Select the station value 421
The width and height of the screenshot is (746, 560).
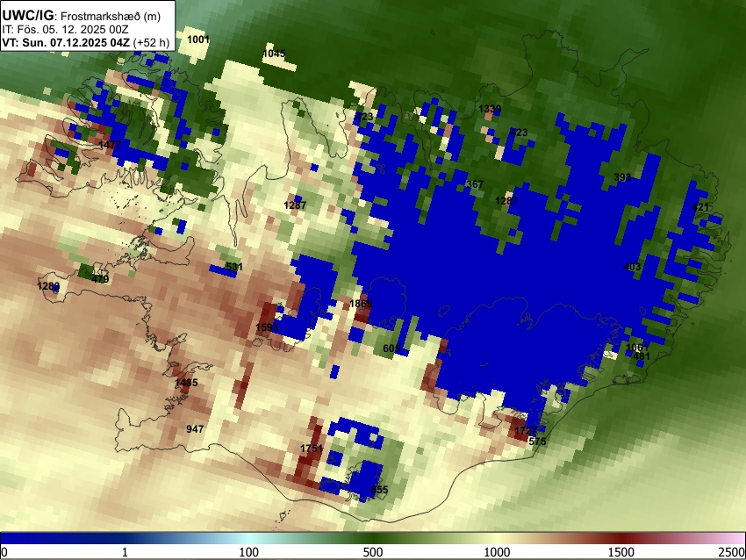point(699,207)
